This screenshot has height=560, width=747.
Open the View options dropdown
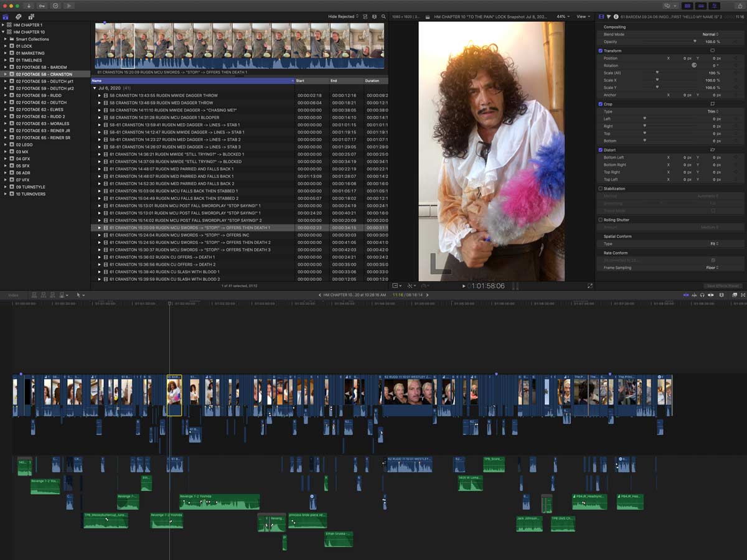tap(582, 17)
